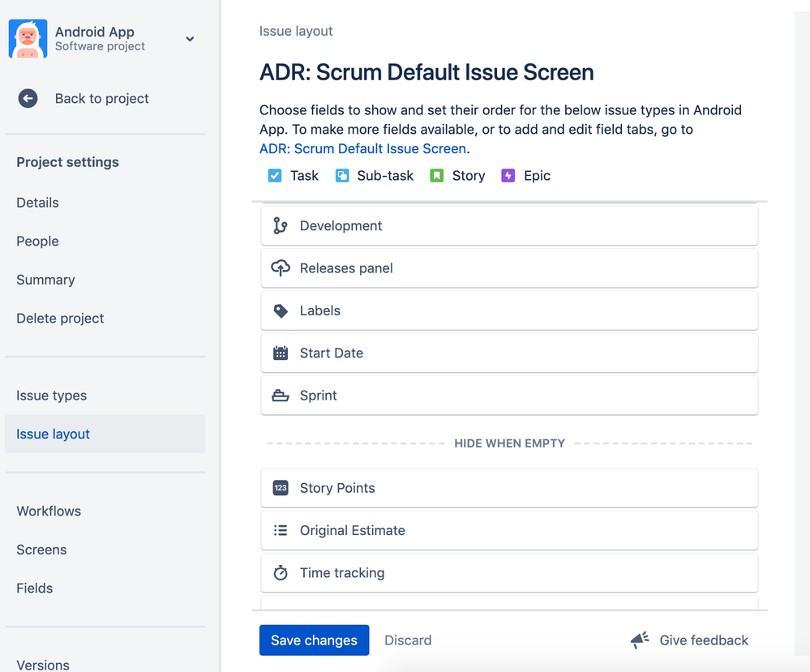The image size is (810, 672).
Task: Open Give feedback
Action: pyautogui.click(x=704, y=640)
